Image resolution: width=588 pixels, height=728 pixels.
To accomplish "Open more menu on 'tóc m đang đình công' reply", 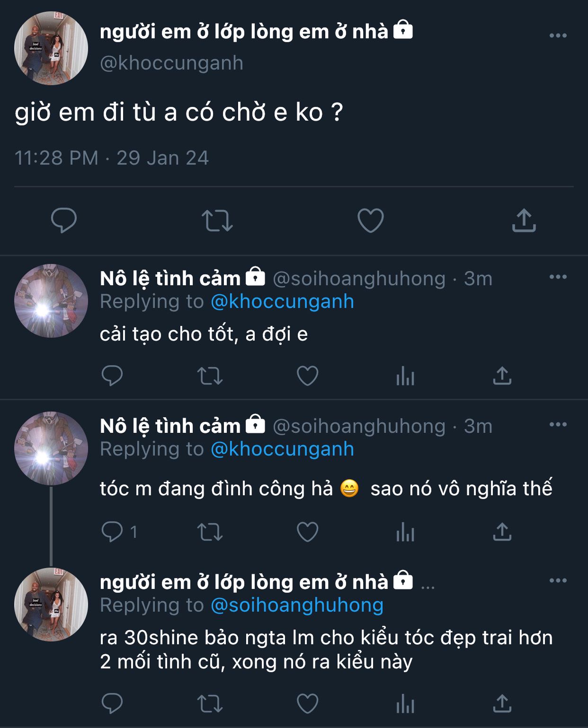I will tap(558, 425).
